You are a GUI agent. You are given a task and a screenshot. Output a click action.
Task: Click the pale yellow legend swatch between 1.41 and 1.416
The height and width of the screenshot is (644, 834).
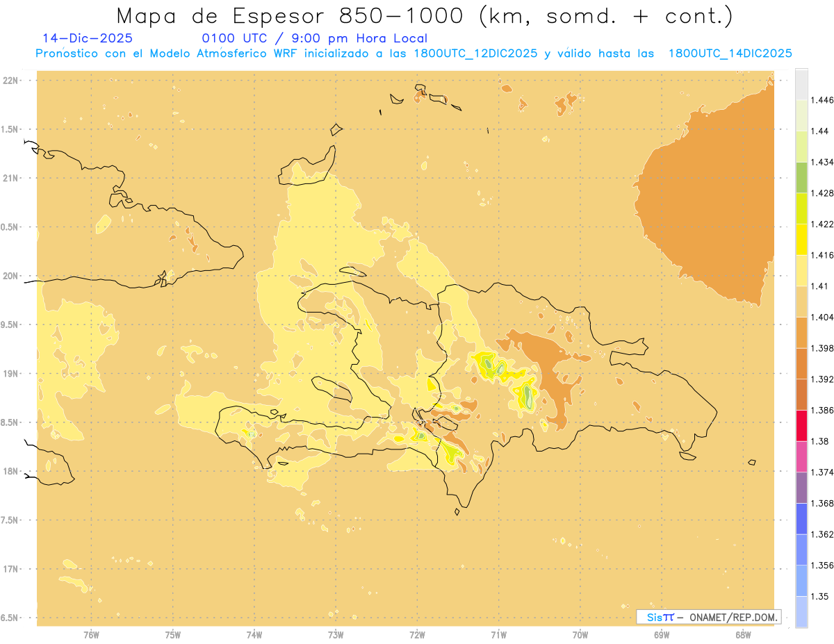pos(801,270)
